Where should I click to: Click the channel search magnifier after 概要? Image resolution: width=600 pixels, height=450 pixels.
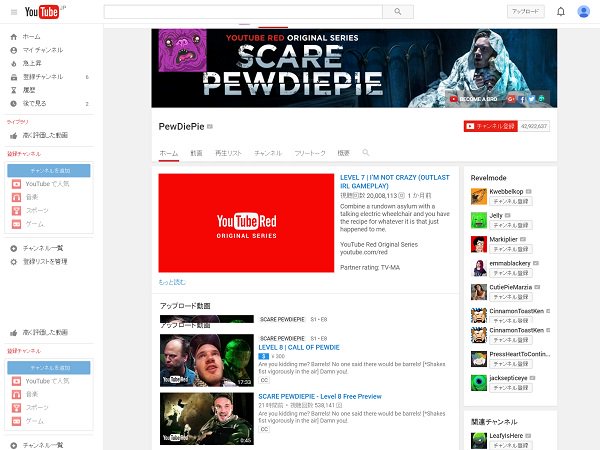(366, 153)
